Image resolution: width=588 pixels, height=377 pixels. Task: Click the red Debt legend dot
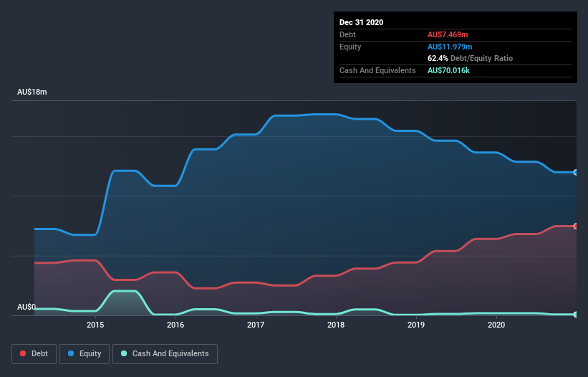(x=23, y=353)
